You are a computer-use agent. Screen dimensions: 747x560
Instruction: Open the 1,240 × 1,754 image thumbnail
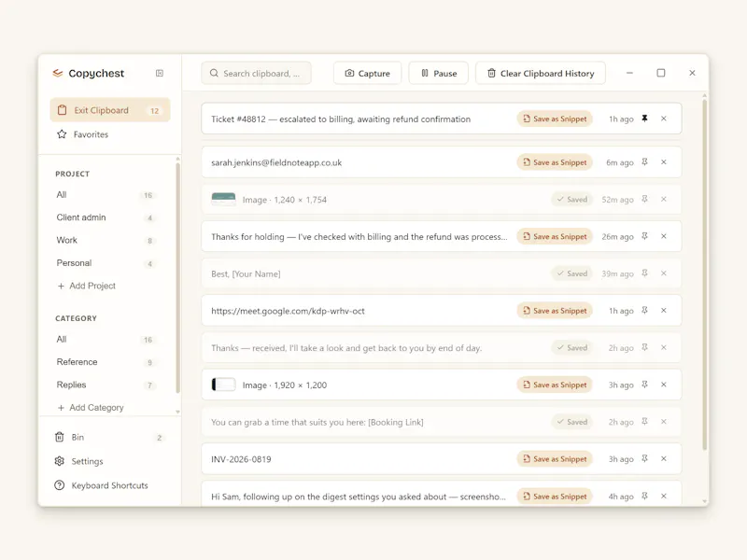click(223, 199)
